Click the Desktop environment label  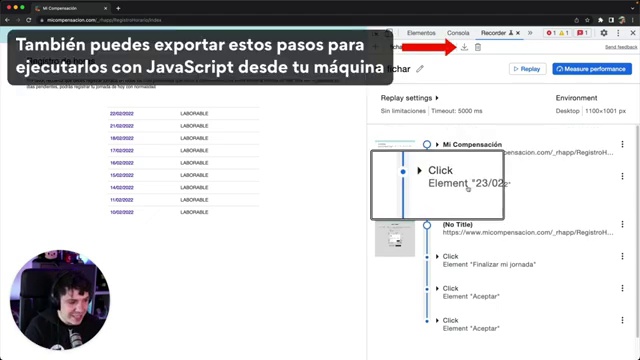click(x=567, y=111)
